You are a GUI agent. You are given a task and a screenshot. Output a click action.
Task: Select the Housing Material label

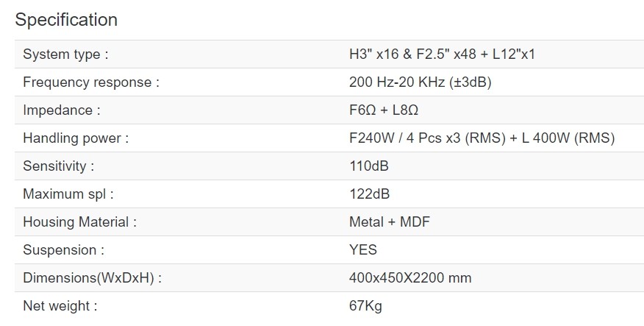80,222
